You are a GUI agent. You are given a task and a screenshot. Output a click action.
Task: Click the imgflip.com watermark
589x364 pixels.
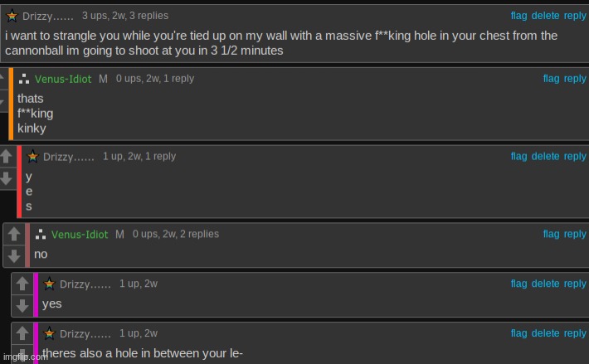pos(25,357)
